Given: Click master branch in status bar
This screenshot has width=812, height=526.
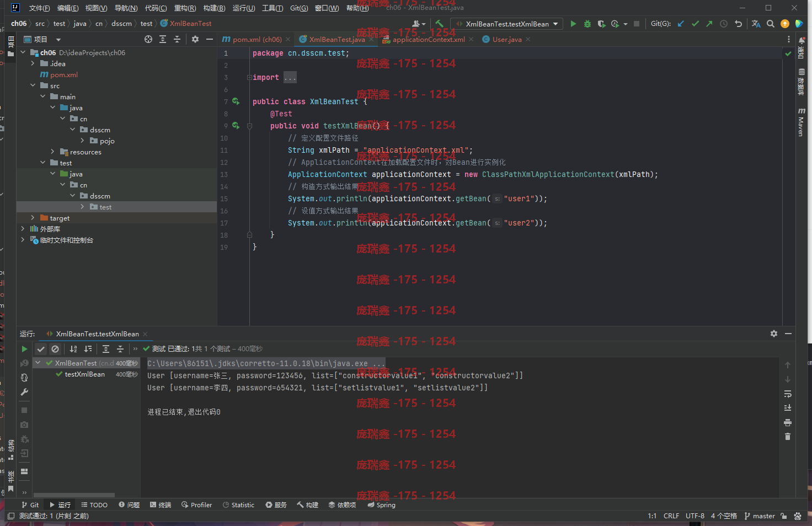Looking at the screenshot, I should tap(760, 516).
